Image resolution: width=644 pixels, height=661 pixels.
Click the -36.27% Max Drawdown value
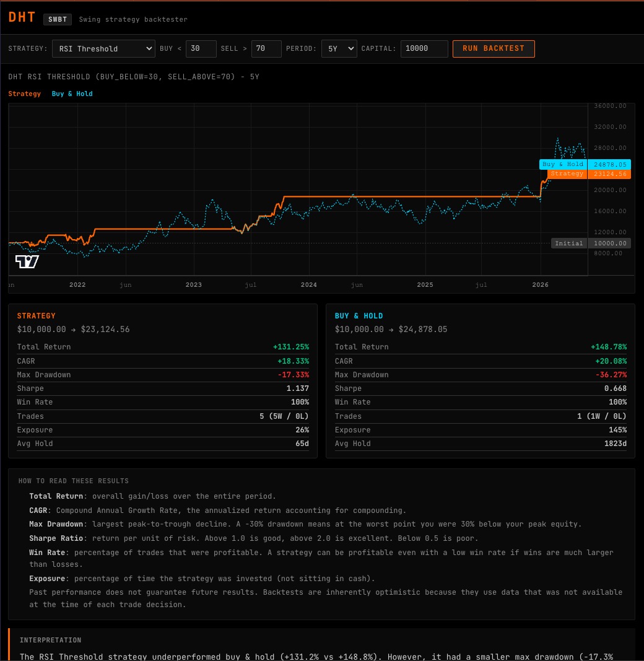[x=611, y=375]
